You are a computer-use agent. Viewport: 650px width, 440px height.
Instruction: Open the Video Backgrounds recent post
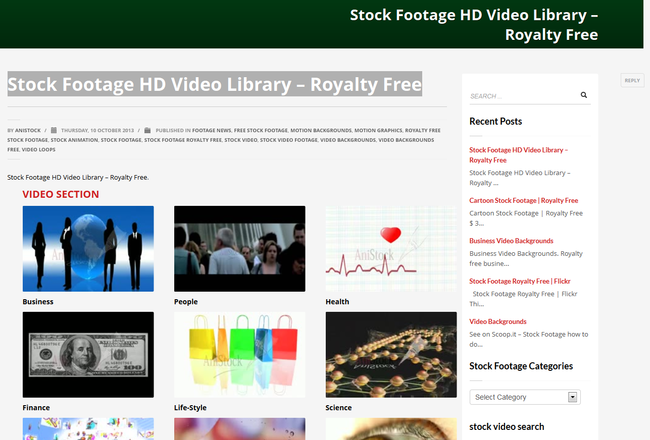[498, 321]
